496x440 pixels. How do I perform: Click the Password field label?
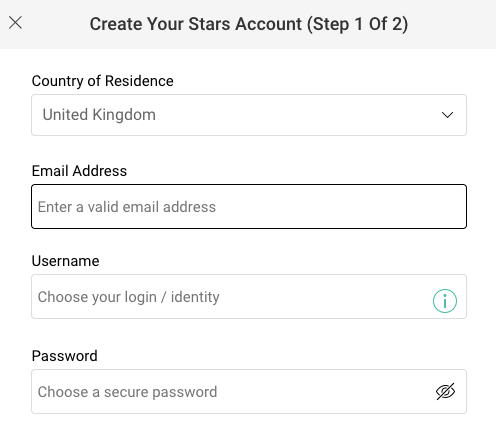(64, 356)
